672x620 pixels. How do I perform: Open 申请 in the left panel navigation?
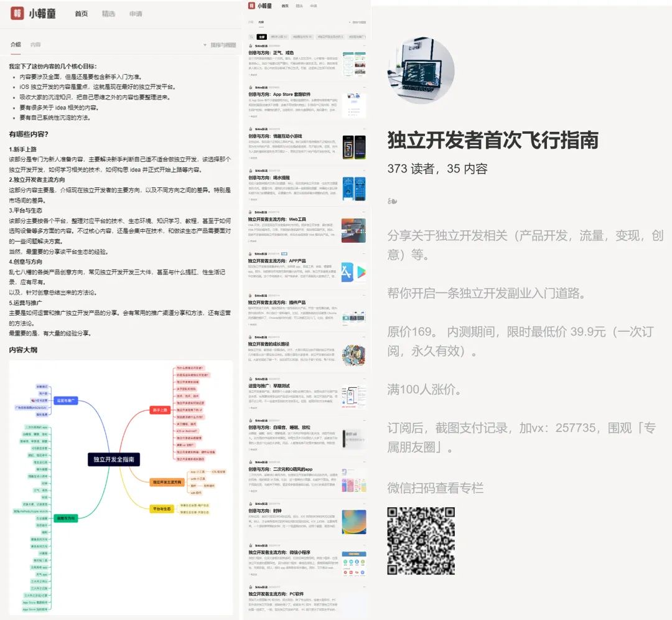(x=136, y=14)
